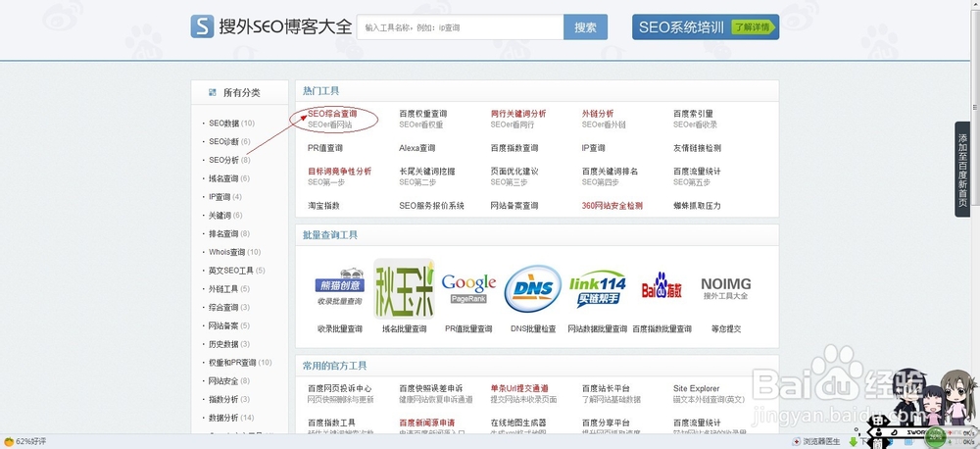This screenshot has width=980, height=449.
Task: Open the SEO服务报价系统 link
Action: [432, 206]
